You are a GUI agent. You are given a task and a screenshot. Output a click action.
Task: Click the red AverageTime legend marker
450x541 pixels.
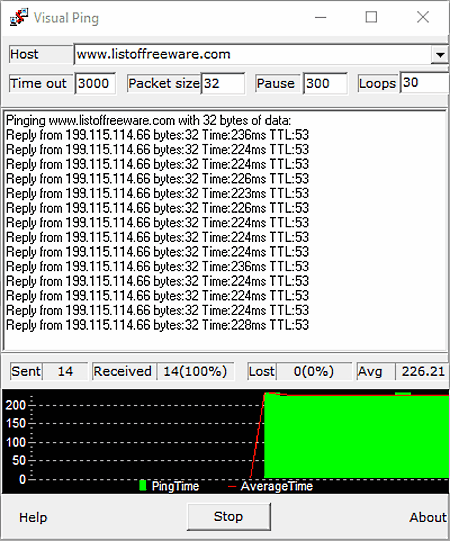(232, 486)
